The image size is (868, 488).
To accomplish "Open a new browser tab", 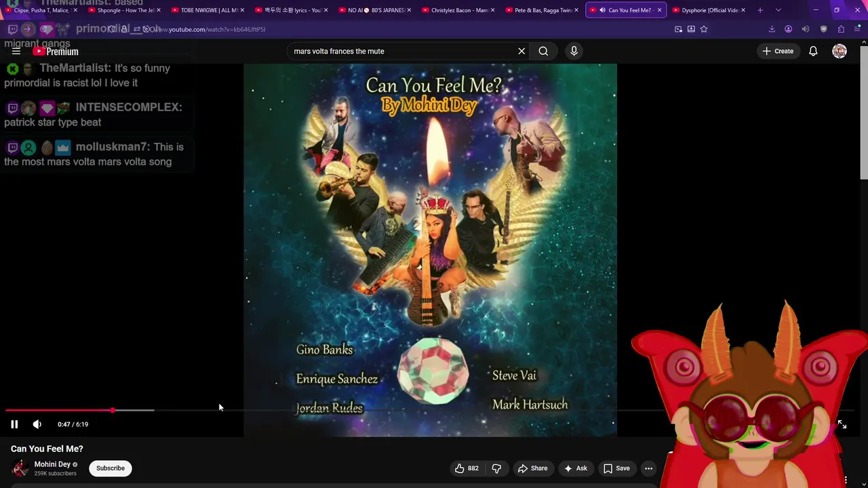I will pos(760,10).
